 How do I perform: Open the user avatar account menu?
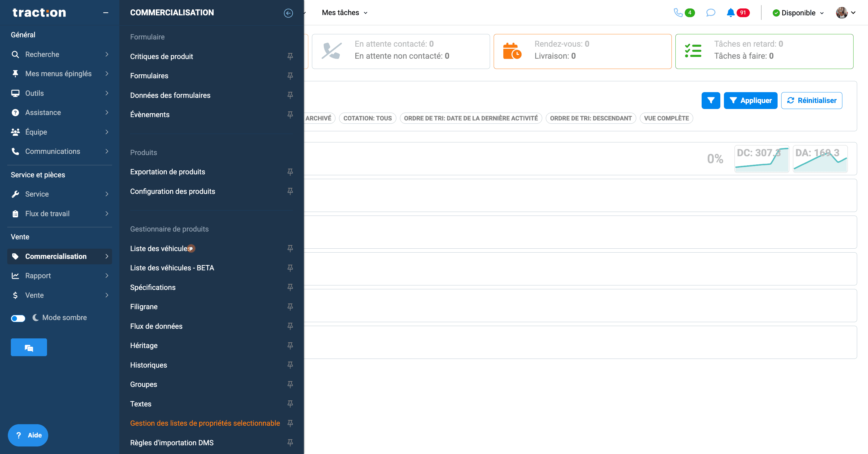tap(845, 13)
